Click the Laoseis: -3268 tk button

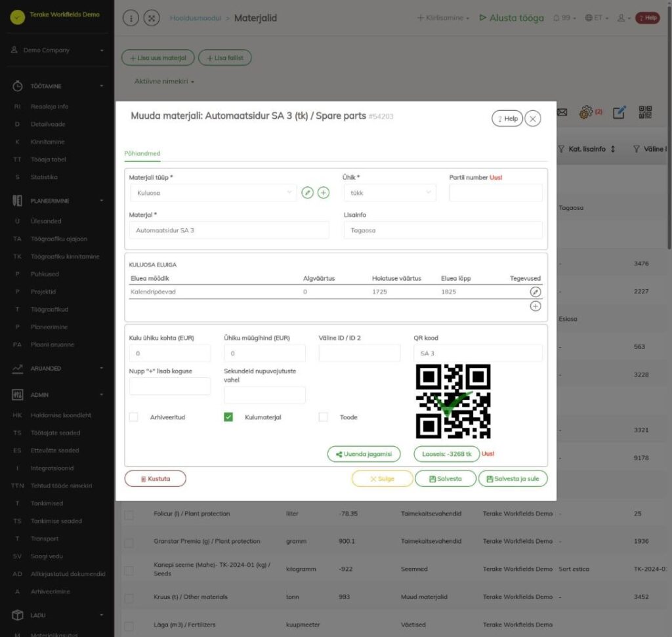point(446,454)
